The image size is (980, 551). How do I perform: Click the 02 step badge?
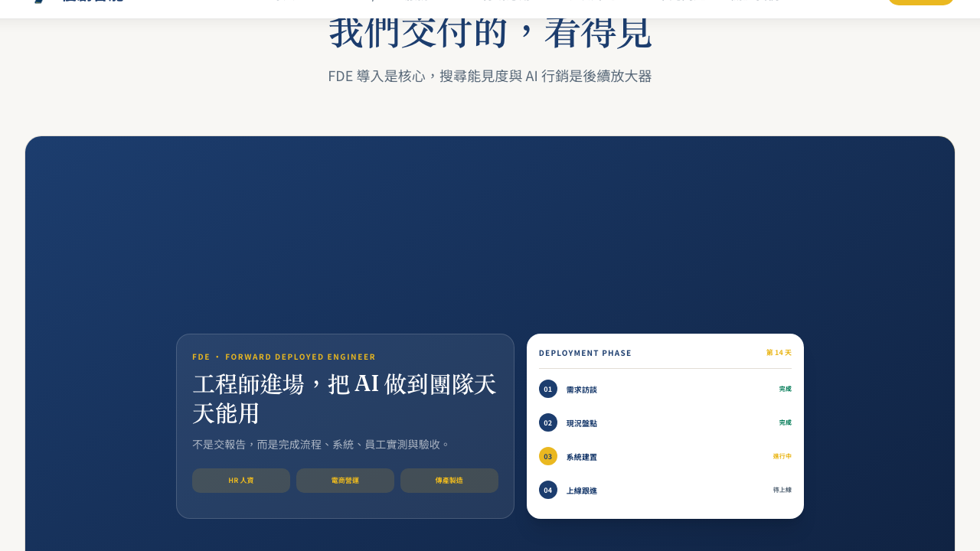(x=548, y=422)
